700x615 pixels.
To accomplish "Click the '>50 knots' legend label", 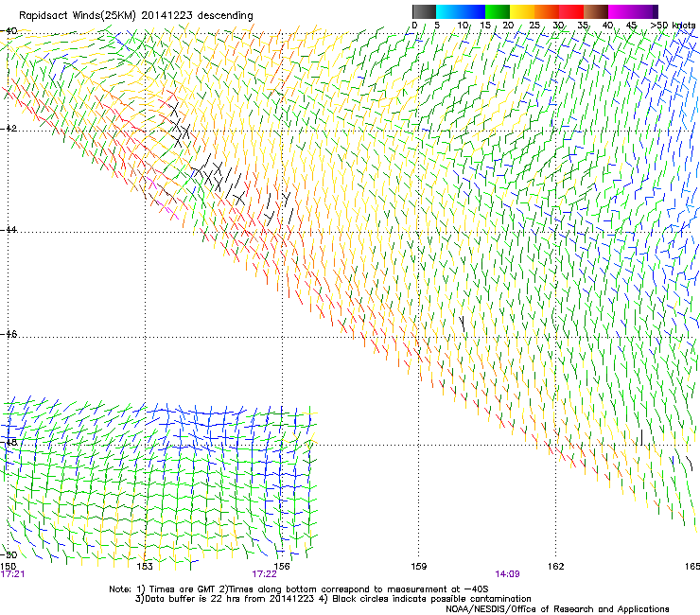I will [x=673, y=26].
